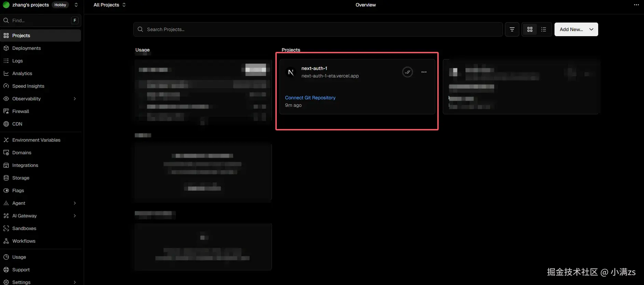Screen dimensions: 644x285
Task: Click the Analytics chart icon
Action: tap(6, 73)
